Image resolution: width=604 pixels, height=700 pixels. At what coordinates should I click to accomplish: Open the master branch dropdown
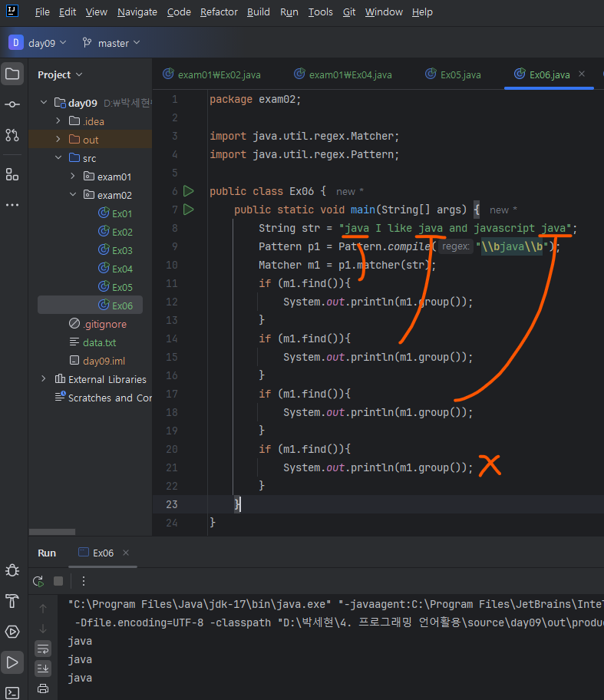click(111, 43)
